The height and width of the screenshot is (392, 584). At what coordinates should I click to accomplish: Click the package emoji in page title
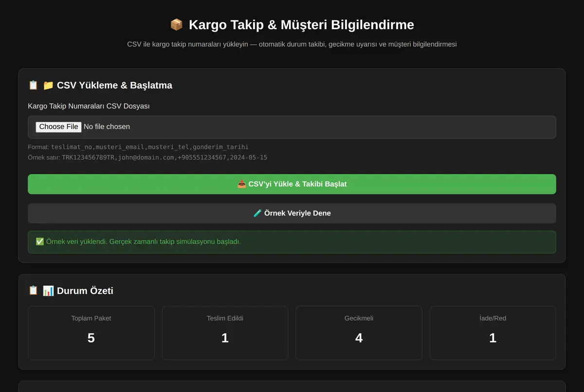pyautogui.click(x=176, y=24)
